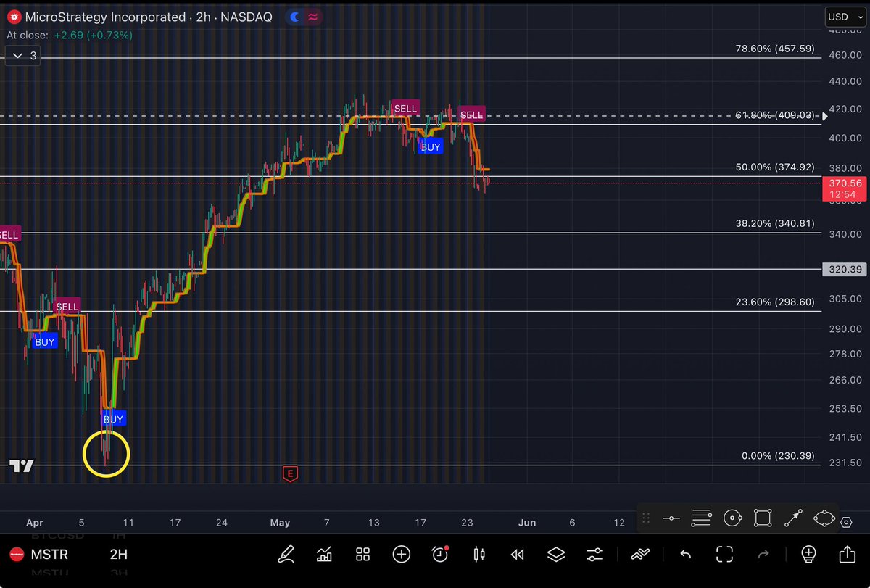Select the 61.80% (409.03) Fib label

pos(774,115)
